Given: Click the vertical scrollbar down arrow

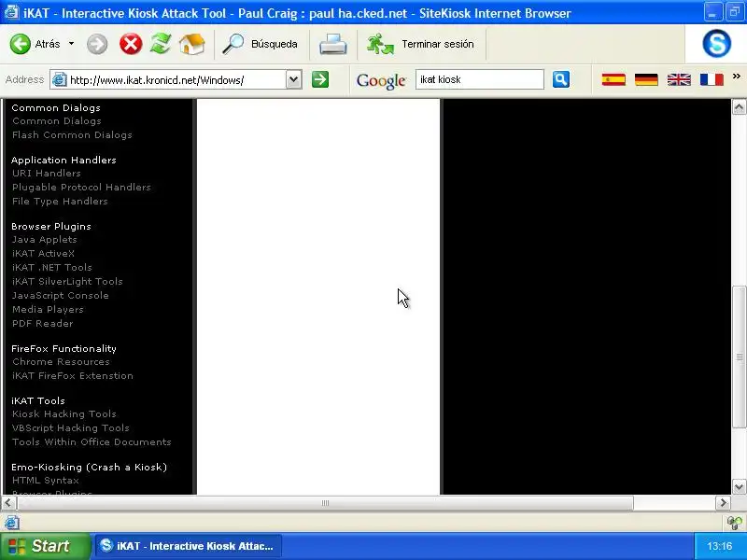Looking at the screenshot, I should (x=739, y=486).
